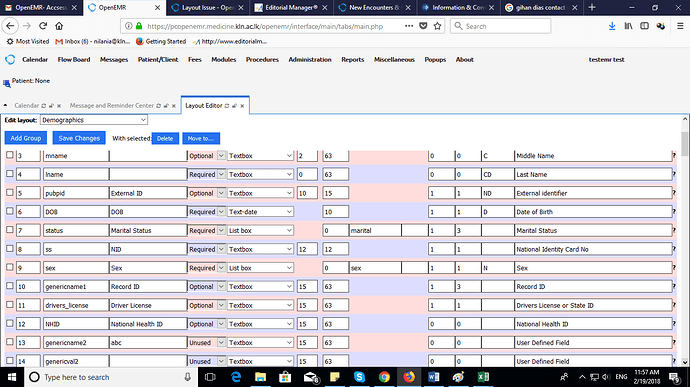Open the Patient/Client menu
690x387 pixels.
coord(158,59)
